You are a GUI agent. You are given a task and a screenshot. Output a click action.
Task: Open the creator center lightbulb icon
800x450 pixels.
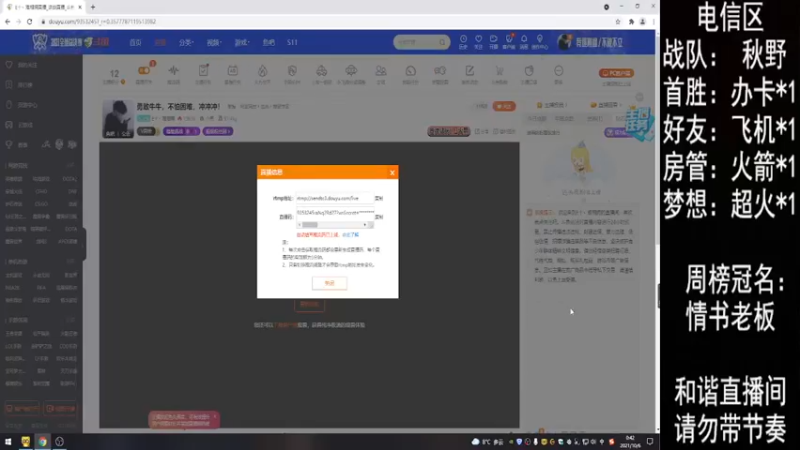click(540, 41)
